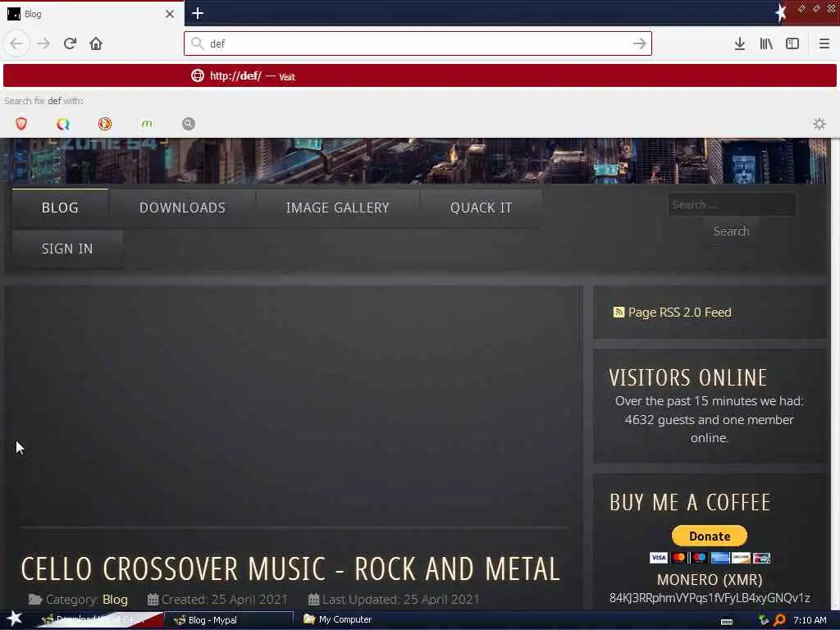The width and height of the screenshot is (840, 630).
Task: Click the 7:10 AM clock
Action: pyautogui.click(x=810, y=620)
